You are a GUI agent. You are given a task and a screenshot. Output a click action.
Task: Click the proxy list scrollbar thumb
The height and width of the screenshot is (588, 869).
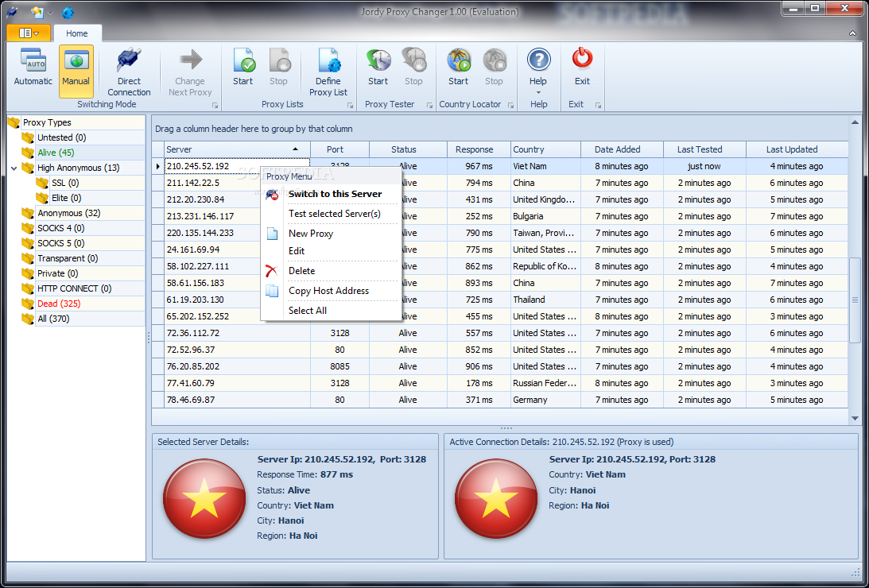tap(855, 300)
